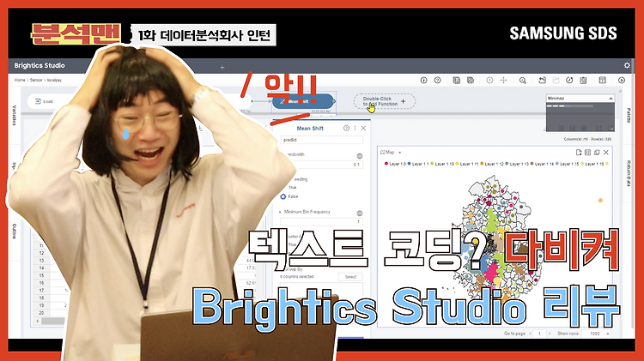Open the Show rows dropdown
This screenshot has height=361, width=644.
coord(597,334)
